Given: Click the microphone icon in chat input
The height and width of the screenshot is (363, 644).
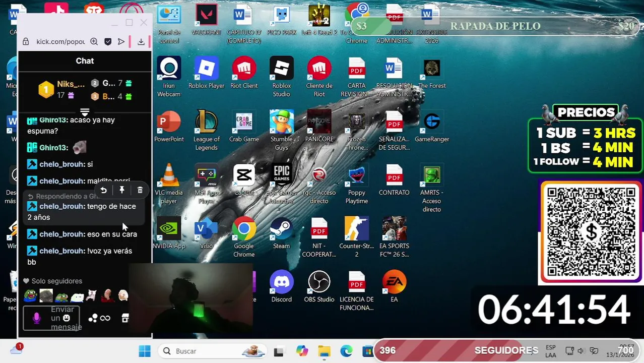Looking at the screenshot, I should point(36,318).
